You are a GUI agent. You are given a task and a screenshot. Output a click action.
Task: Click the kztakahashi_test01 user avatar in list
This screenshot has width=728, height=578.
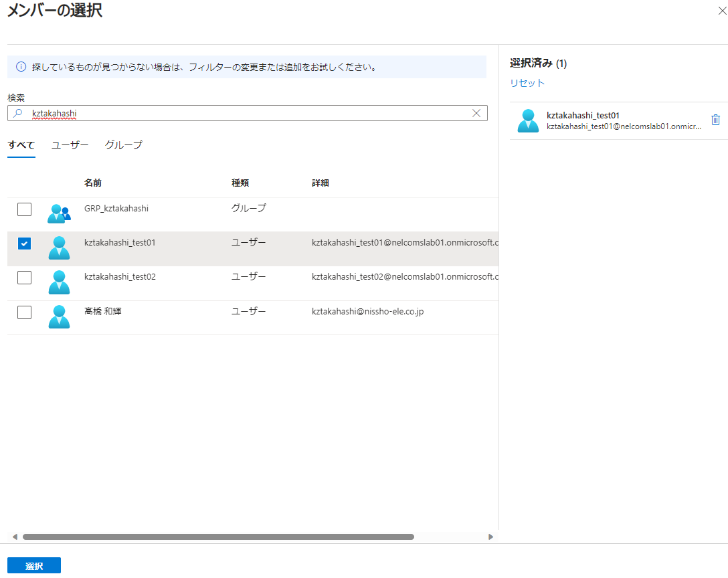click(59, 248)
